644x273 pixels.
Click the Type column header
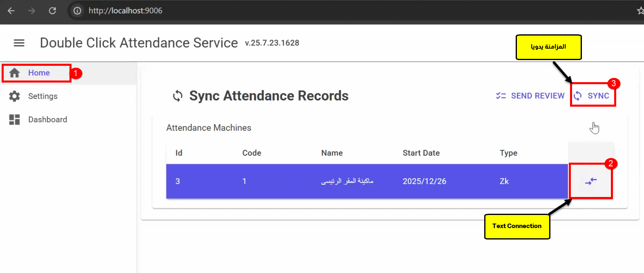click(x=508, y=153)
